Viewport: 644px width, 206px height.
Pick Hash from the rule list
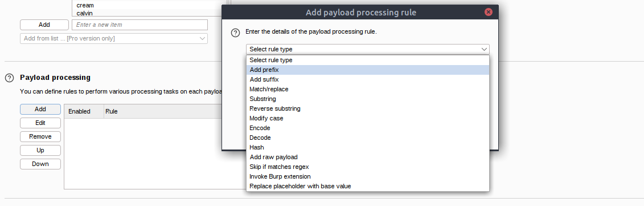pyautogui.click(x=368, y=147)
